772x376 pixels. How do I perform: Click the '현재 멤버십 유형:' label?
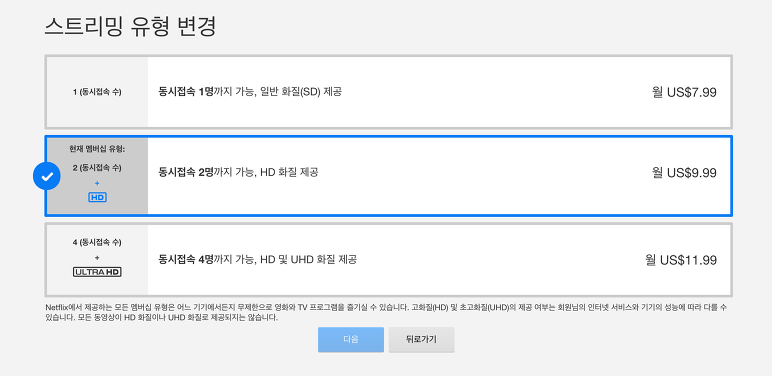(x=97, y=150)
